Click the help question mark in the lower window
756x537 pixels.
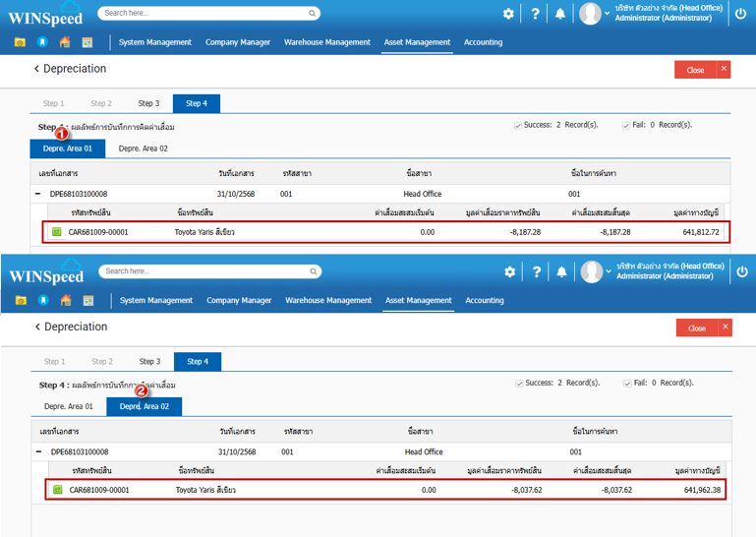coord(537,271)
